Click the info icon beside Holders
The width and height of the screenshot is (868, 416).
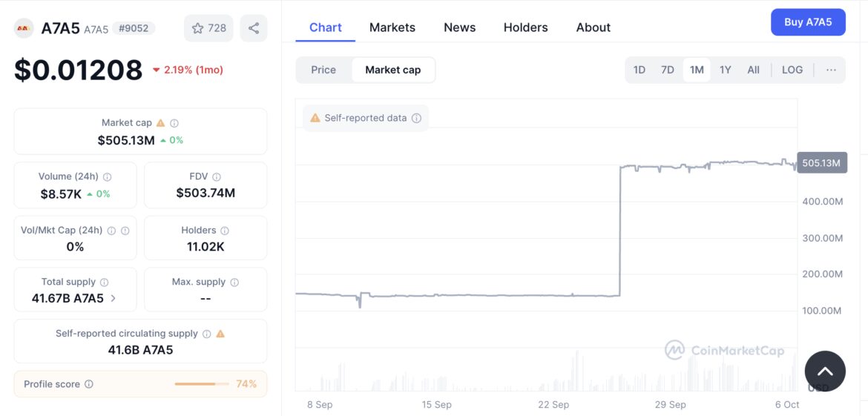pos(225,231)
